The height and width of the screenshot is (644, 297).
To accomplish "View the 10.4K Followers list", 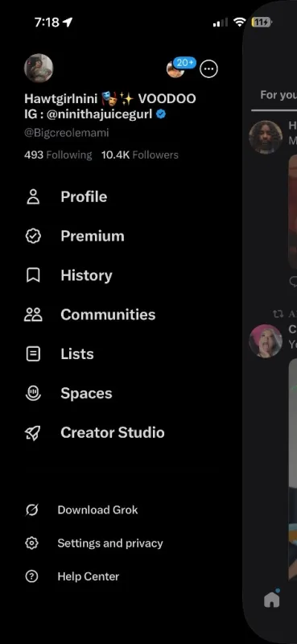I will pyautogui.click(x=140, y=155).
